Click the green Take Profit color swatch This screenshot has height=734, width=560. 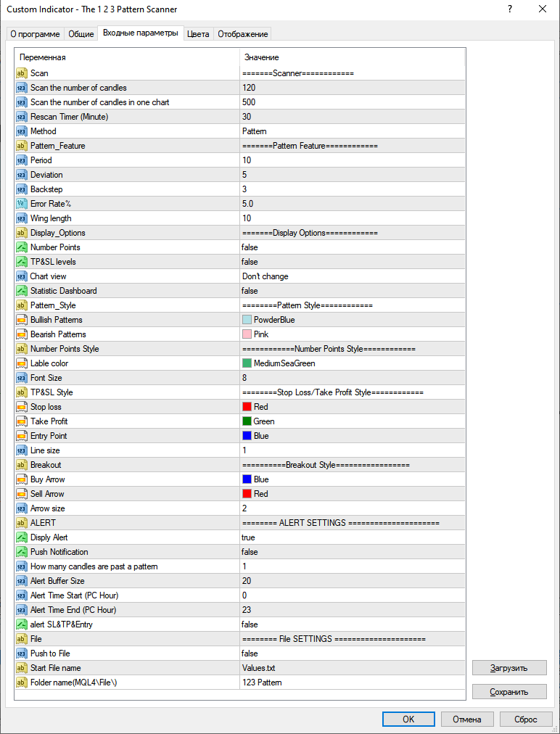[247, 421]
